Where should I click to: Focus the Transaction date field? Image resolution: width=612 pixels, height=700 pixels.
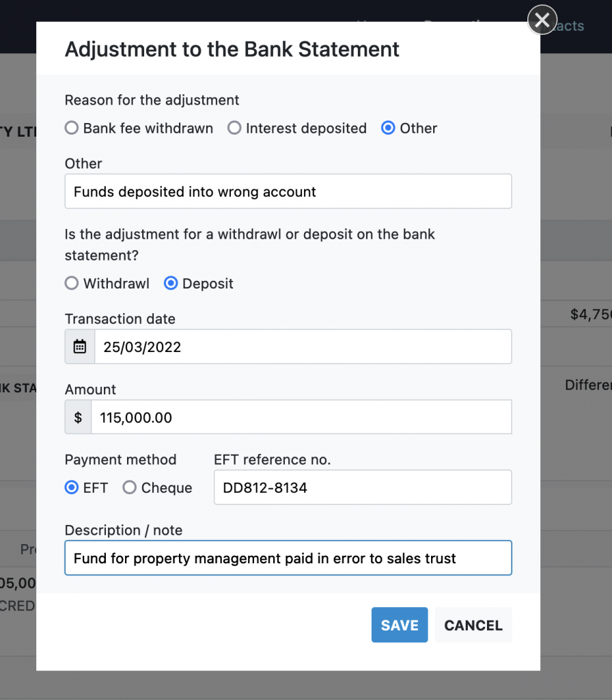pos(303,347)
